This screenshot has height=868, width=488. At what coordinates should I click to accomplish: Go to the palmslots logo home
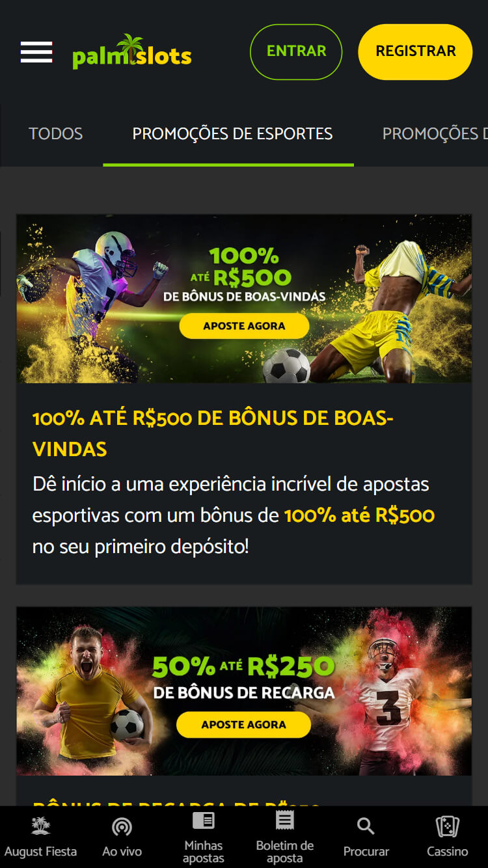pyautogui.click(x=132, y=52)
